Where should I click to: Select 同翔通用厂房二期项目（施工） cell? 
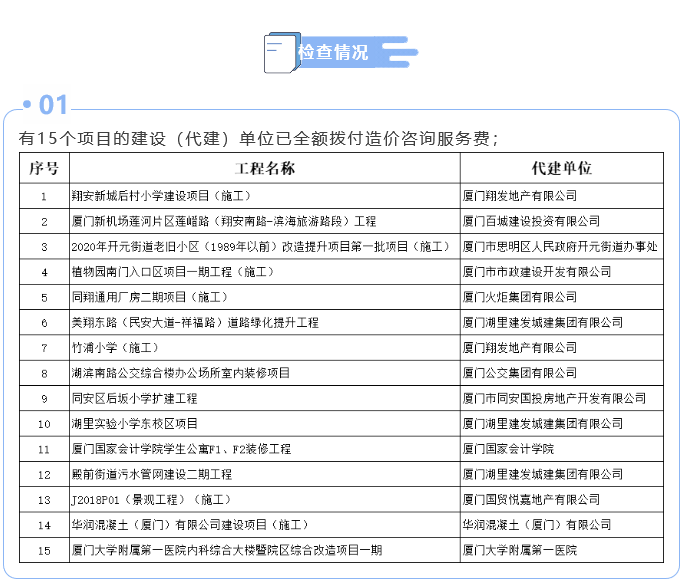point(265,297)
